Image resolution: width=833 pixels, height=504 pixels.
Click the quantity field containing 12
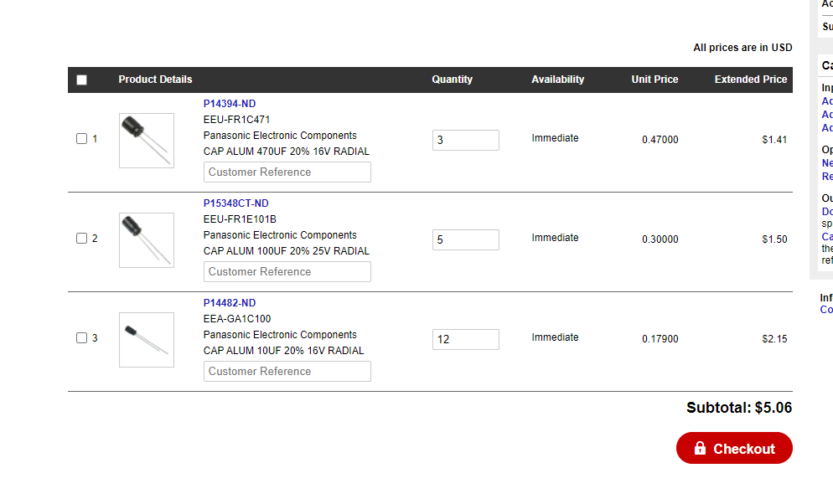(x=465, y=340)
